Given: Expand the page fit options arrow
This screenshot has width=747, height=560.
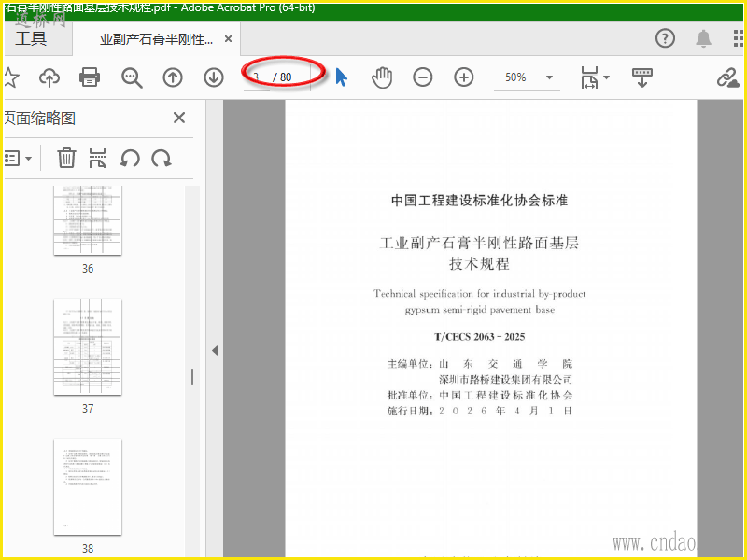Looking at the screenshot, I should (606, 77).
